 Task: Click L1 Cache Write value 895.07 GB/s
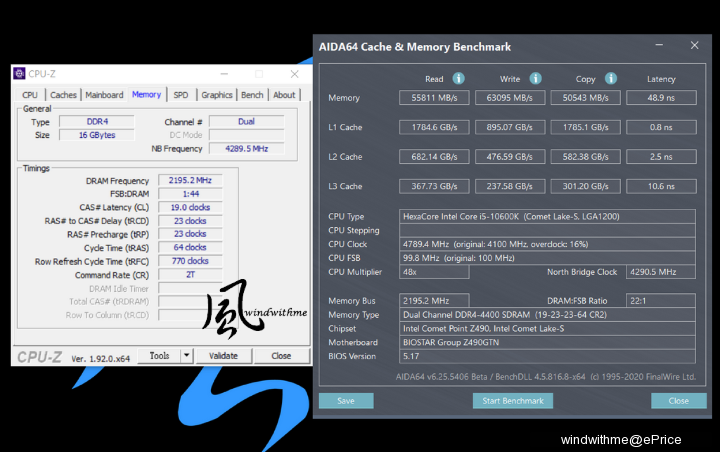(510, 127)
